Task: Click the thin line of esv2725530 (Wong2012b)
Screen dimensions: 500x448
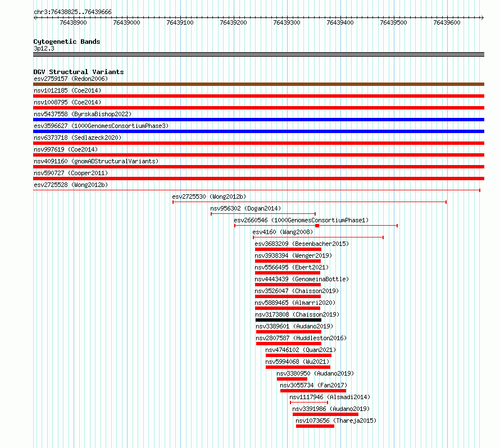Action: (310, 202)
